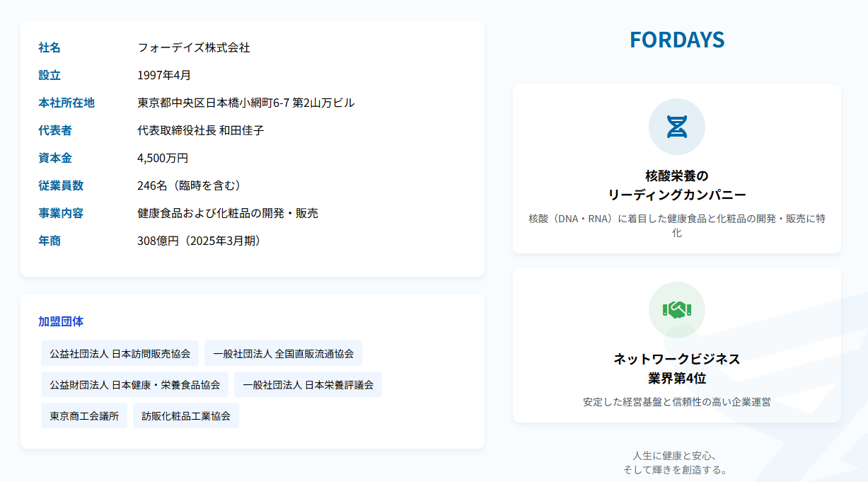
Task: Click the 加盟団体 section heading
Action: pyautogui.click(x=61, y=321)
